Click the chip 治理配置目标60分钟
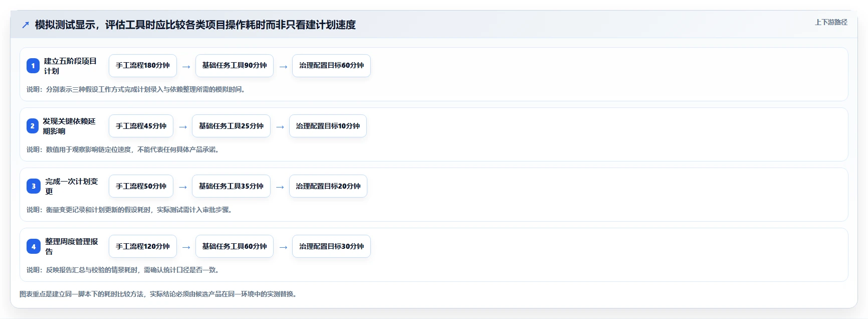 331,66
